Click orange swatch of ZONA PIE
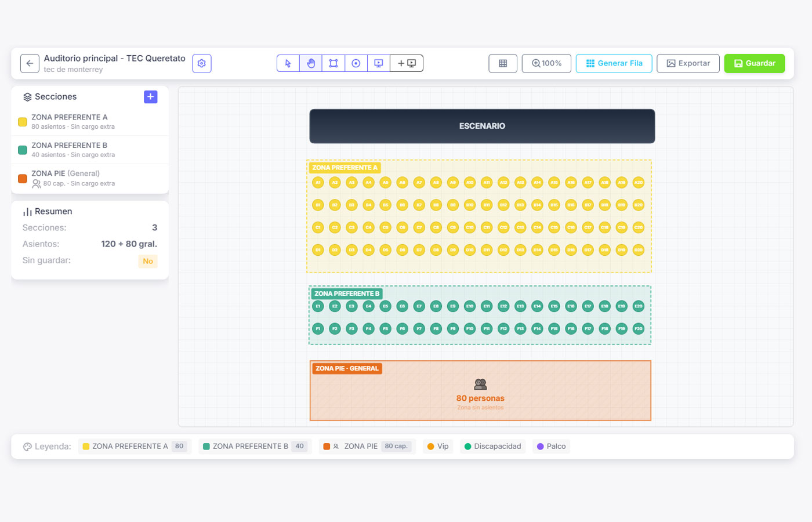This screenshot has height=522, width=812. coord(23,179)
